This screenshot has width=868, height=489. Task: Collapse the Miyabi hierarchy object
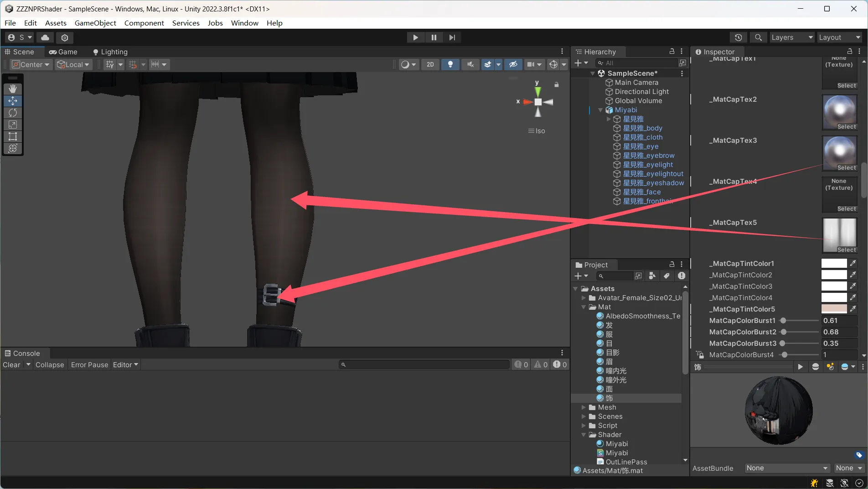click(x=600, y=110)
